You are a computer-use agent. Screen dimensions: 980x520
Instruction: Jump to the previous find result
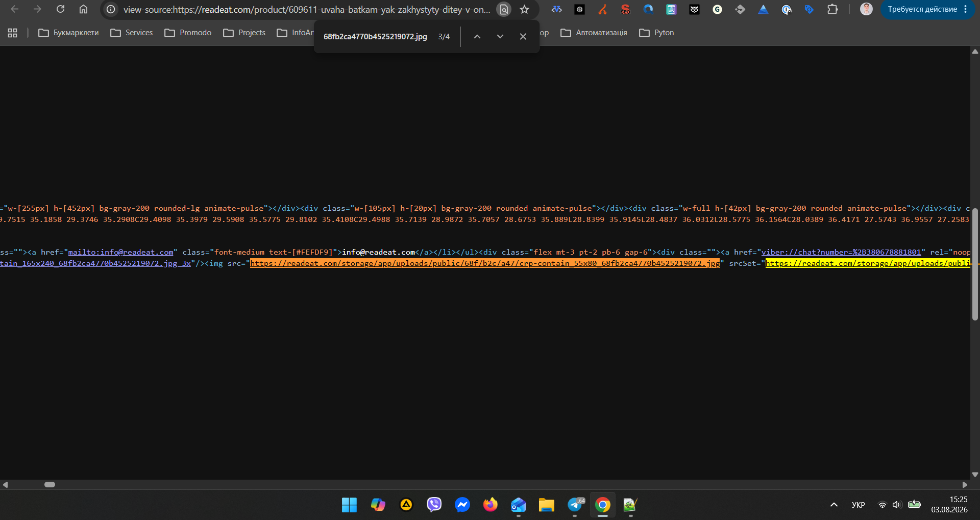[477, 37]
